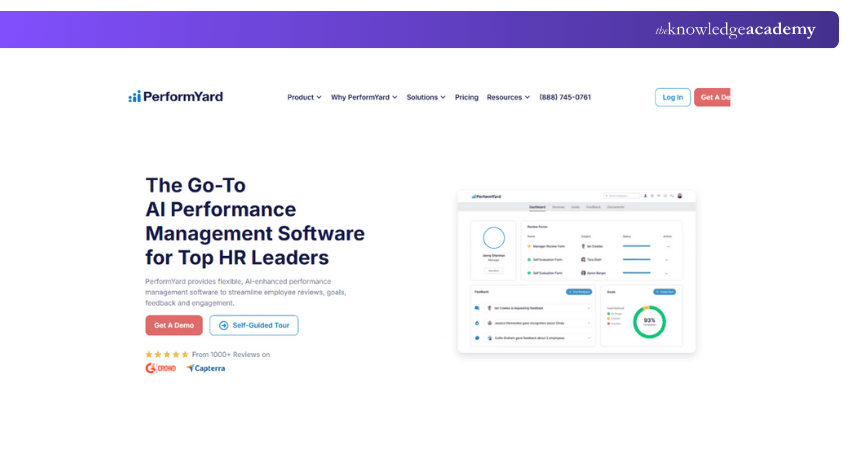This screenshot has height=450, width=850.
Task: Click the Capterra logo
Action: (x=205, y=368)
